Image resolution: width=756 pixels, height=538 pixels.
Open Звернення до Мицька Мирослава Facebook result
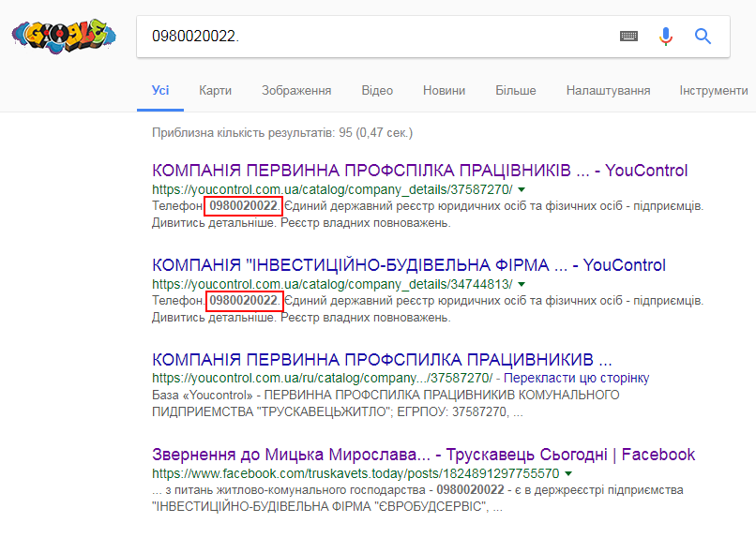point(423,455)
